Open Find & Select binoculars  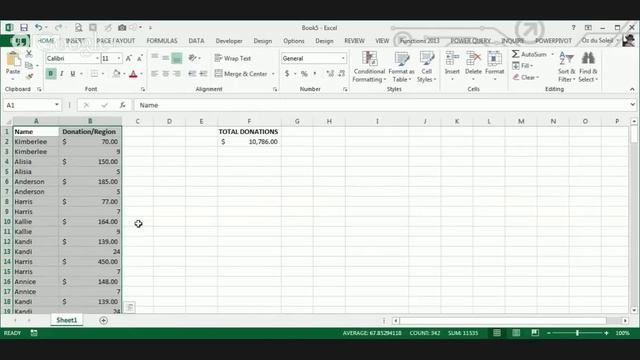click(588, 67)
